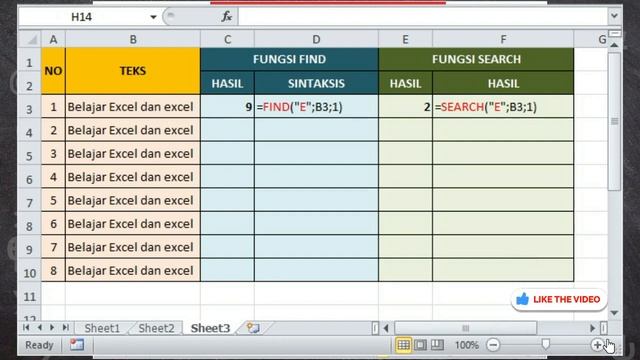Image resolution: width=640 pixels, height=360 pixels.
Task: Open the Name Box dropdown arrow
Action: tap(153, 17)
